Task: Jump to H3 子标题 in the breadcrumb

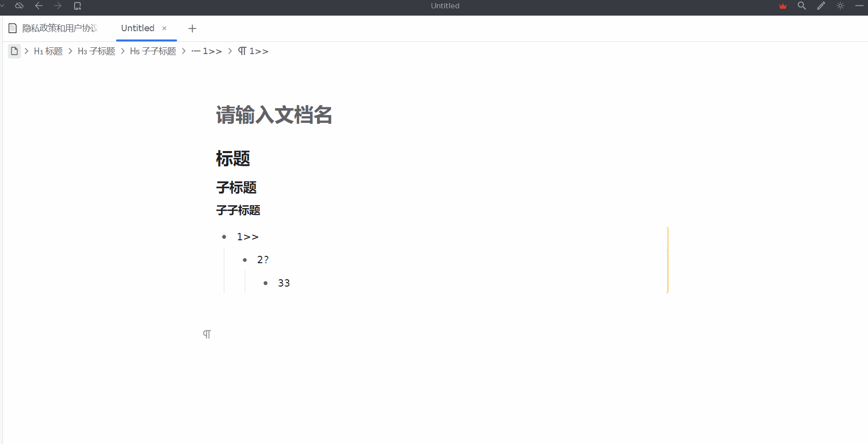Action: (97, 51)
